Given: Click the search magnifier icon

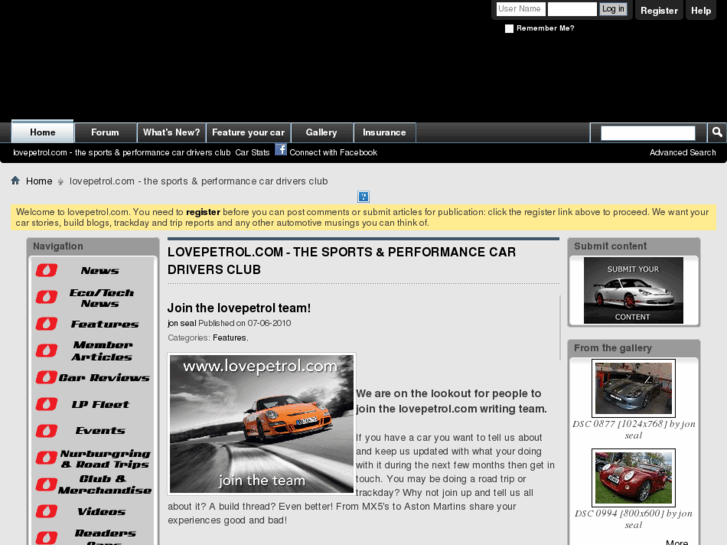Looking at the screenshot, I should (x=717, y=133).
